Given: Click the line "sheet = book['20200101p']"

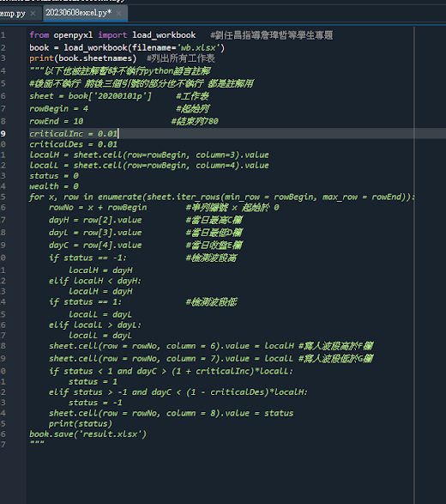Looking at the screenshot, I should [90, 96].
